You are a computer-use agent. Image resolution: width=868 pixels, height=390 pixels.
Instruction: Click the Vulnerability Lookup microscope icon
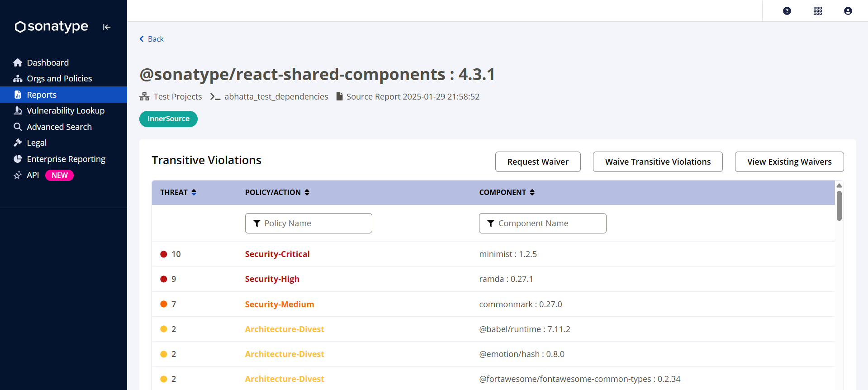tap(18, 110)
